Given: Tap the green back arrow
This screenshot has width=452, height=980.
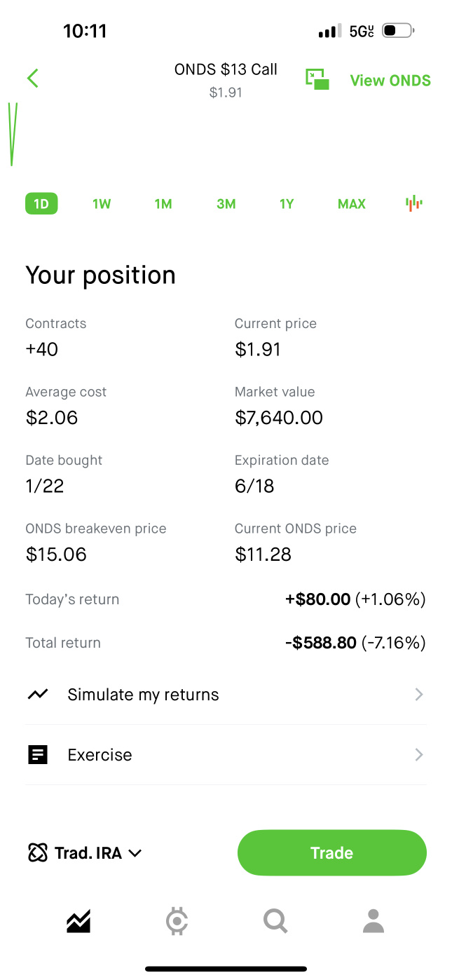Looking at the screenshot, I should pyautogui.click(x=32, y=79).
